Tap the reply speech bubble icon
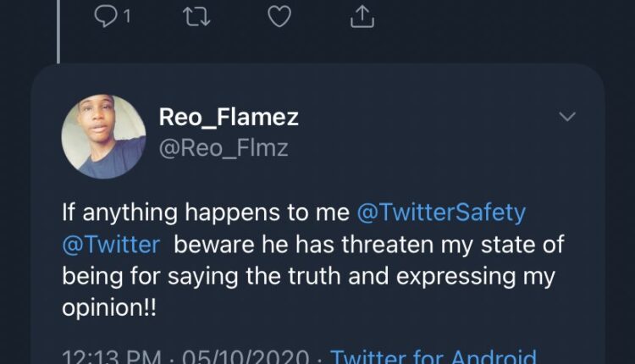The image size is (635, 364). tap(103, 17)
